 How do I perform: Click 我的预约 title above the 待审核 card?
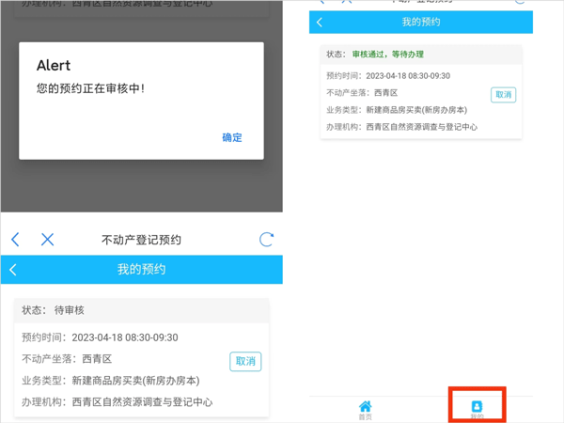point(141,269)
